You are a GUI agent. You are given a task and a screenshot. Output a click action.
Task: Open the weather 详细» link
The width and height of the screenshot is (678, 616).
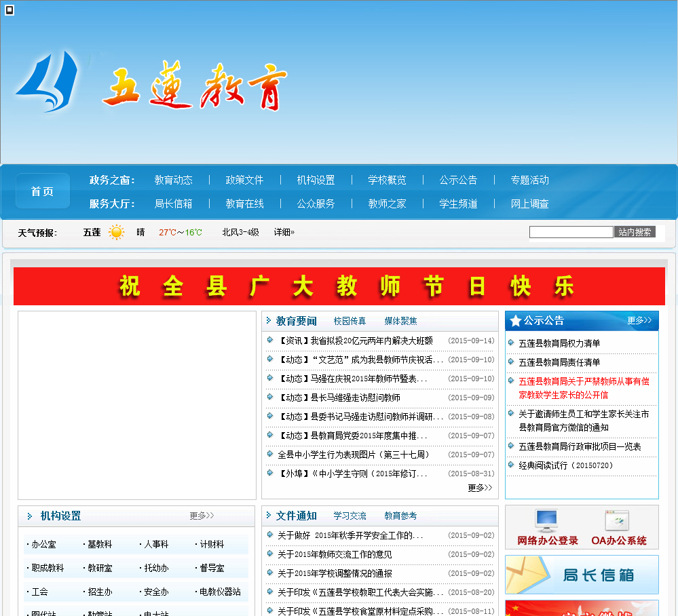tap(284, 232)
